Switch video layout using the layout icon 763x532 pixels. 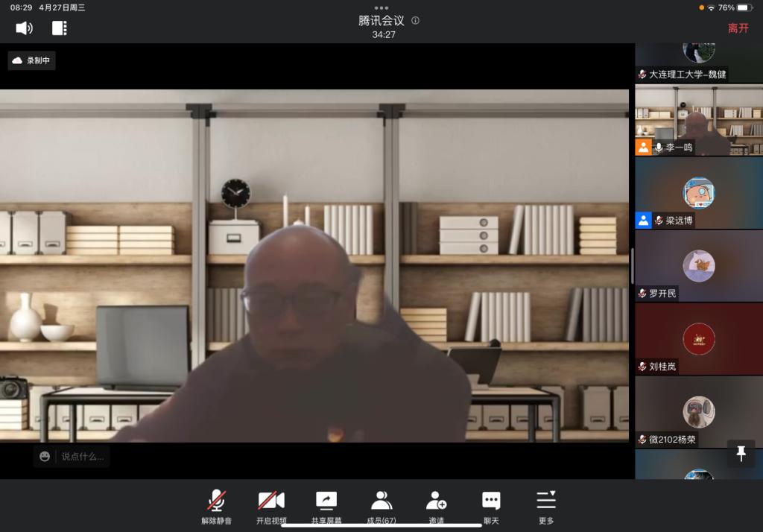coord(60,28)
